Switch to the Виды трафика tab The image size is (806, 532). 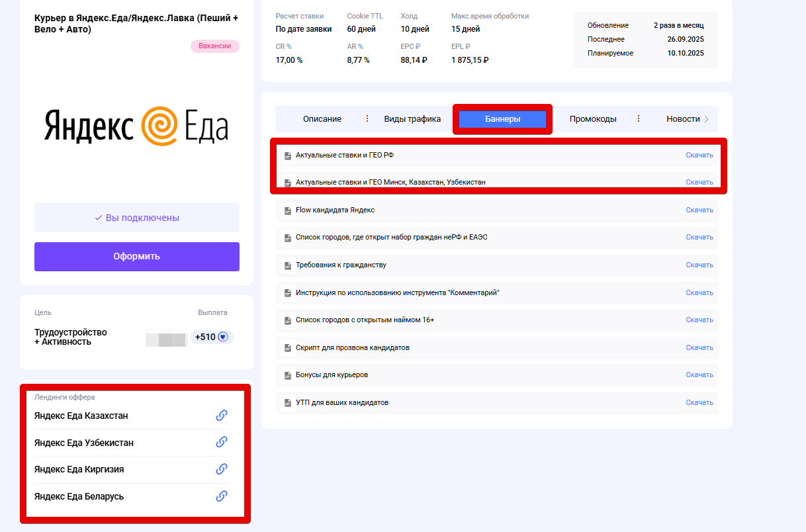point(412,119)
